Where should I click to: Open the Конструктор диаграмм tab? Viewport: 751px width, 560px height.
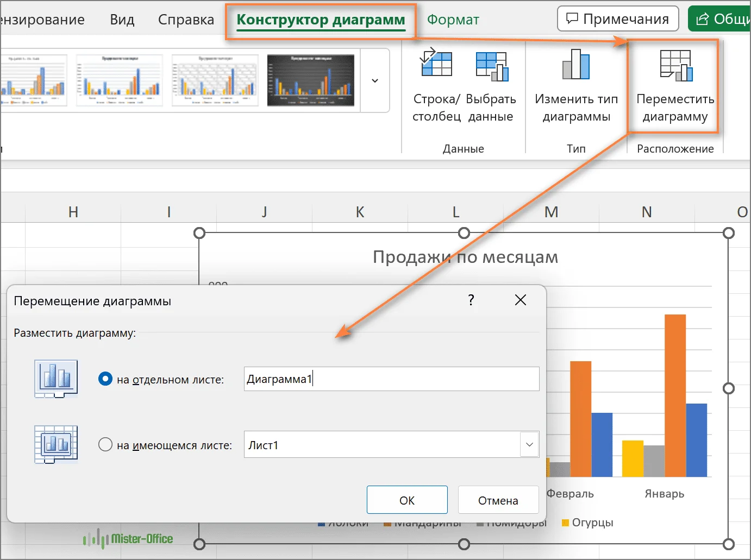(x=321, y=20)
